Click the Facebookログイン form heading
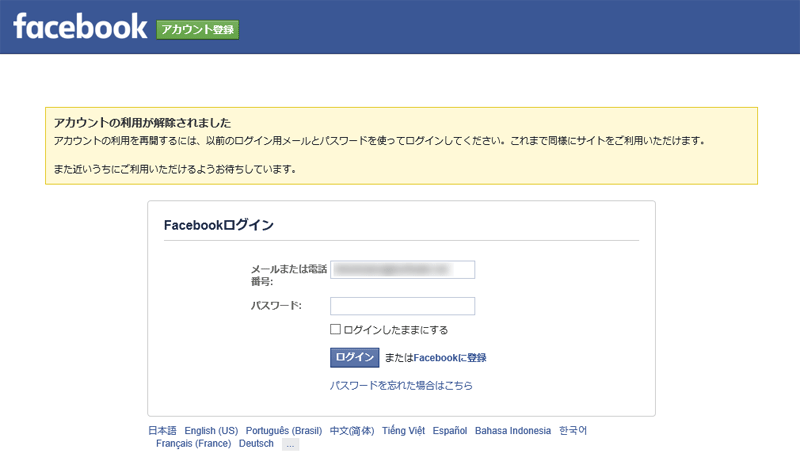The height and width of the screenshot is (461, 800). [x=219, y=225]
